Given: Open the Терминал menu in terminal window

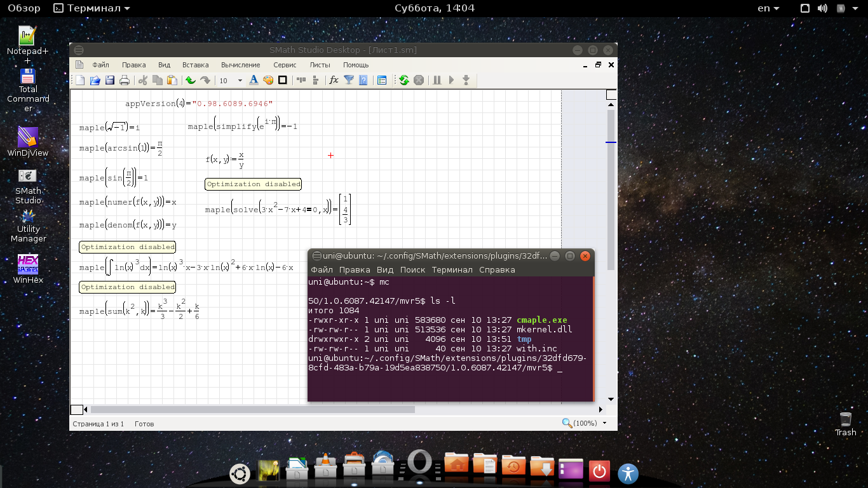Looking at the screenshot, I should point(452,269).
